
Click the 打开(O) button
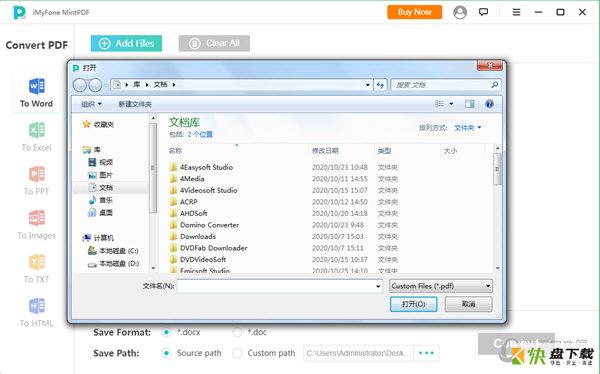[413, 304]
